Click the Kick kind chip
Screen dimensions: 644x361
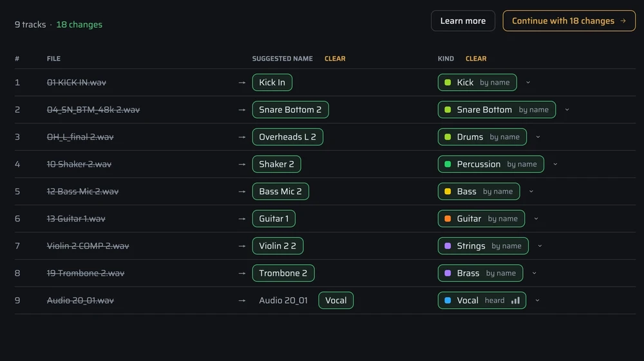(x=477, y=83)
